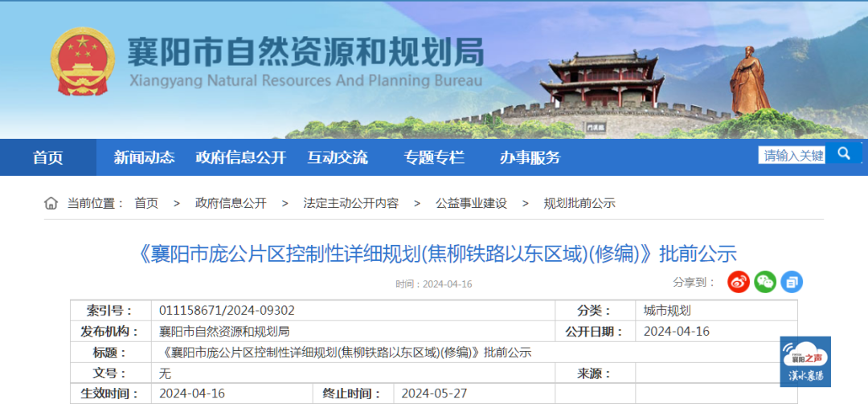Open the 新闻动态 menu

[x=144, y=157]
